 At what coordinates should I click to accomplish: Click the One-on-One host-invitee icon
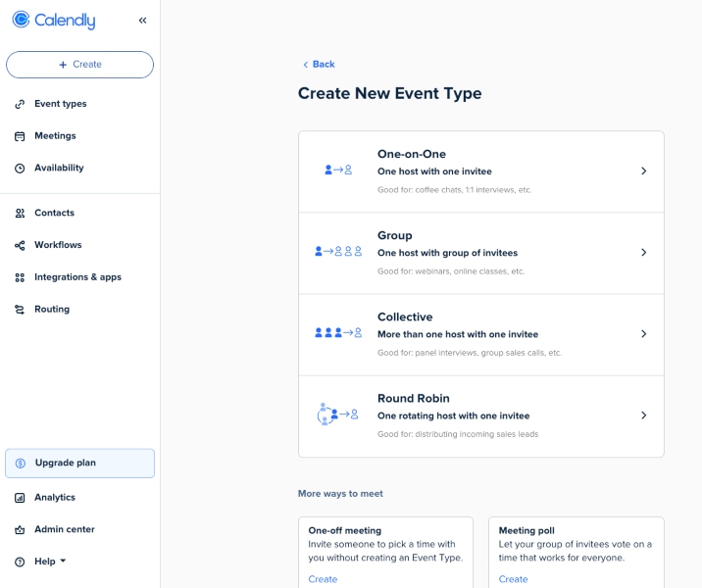(338, 171)
